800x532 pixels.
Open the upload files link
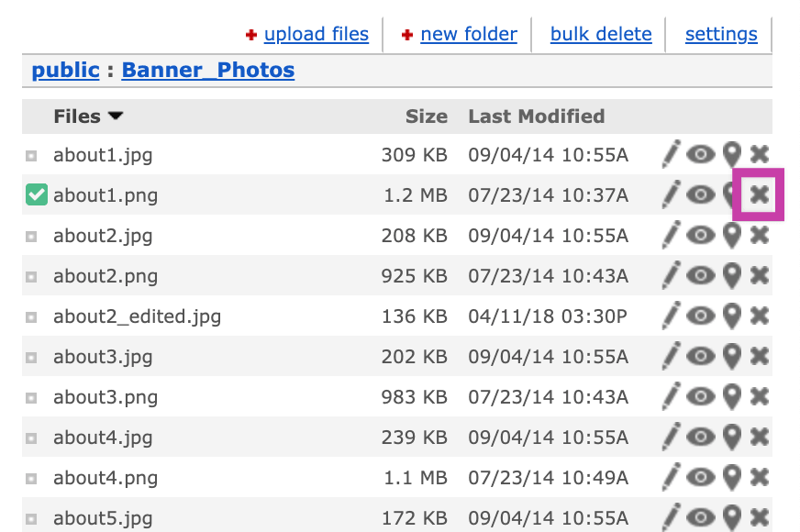[x=317, y=34]
